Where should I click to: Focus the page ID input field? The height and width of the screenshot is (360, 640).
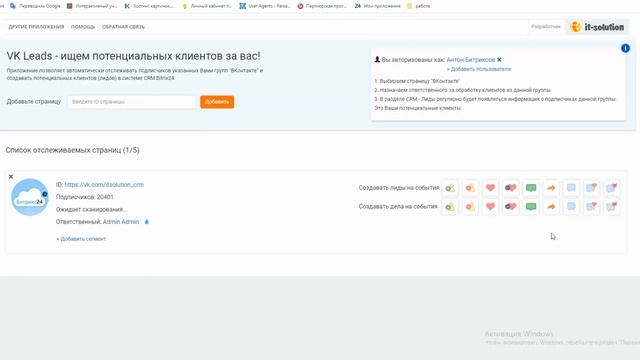(x=131, y=102)
